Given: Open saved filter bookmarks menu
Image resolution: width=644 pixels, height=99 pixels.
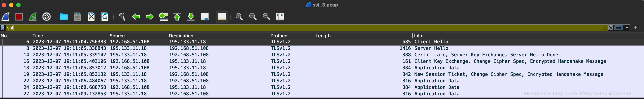Looking at the screenshot, I should (x=3, y=28).
